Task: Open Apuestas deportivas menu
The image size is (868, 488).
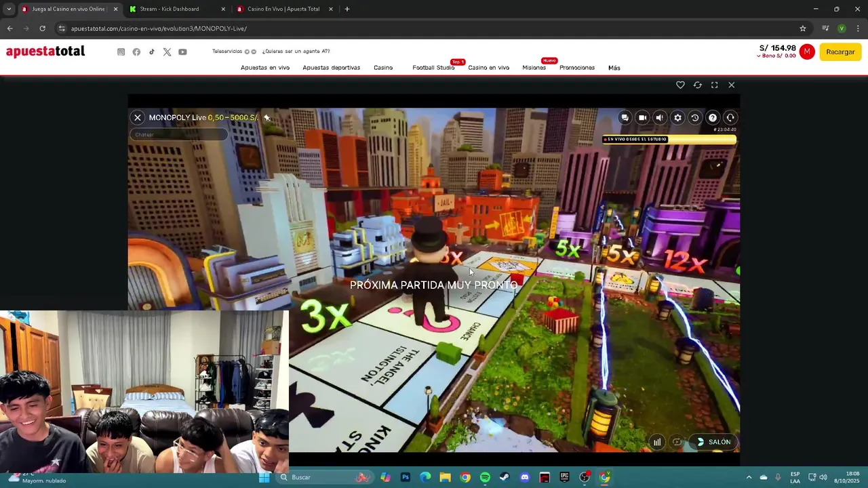Action: (331, 68)
